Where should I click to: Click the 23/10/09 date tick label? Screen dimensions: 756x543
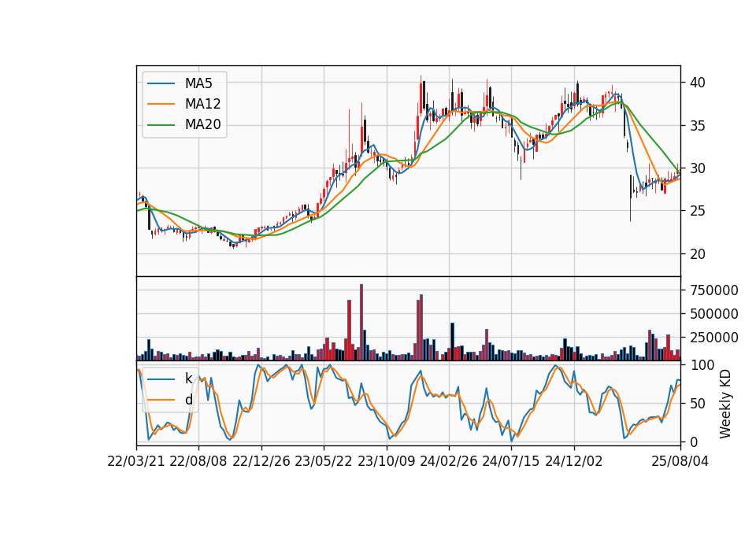click(386, 462)
